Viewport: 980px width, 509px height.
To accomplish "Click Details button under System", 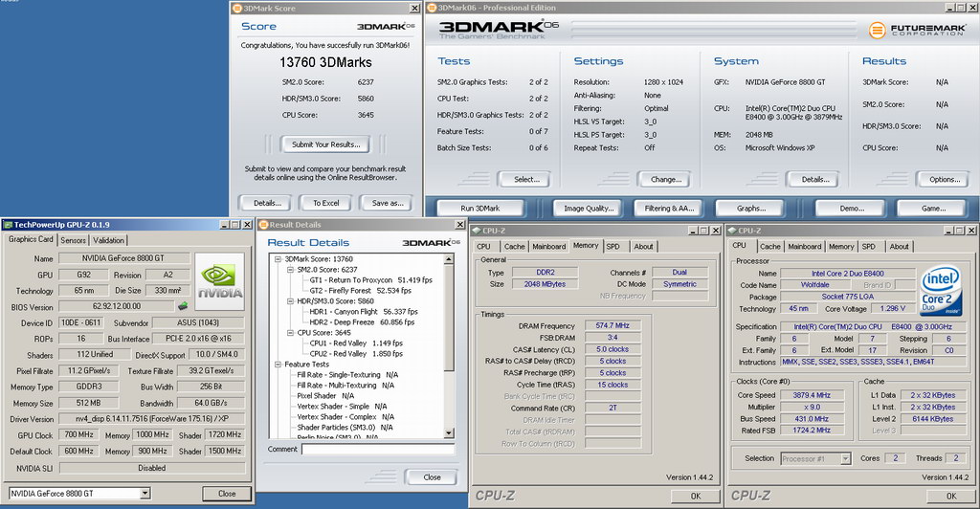I will pos(815,179).
